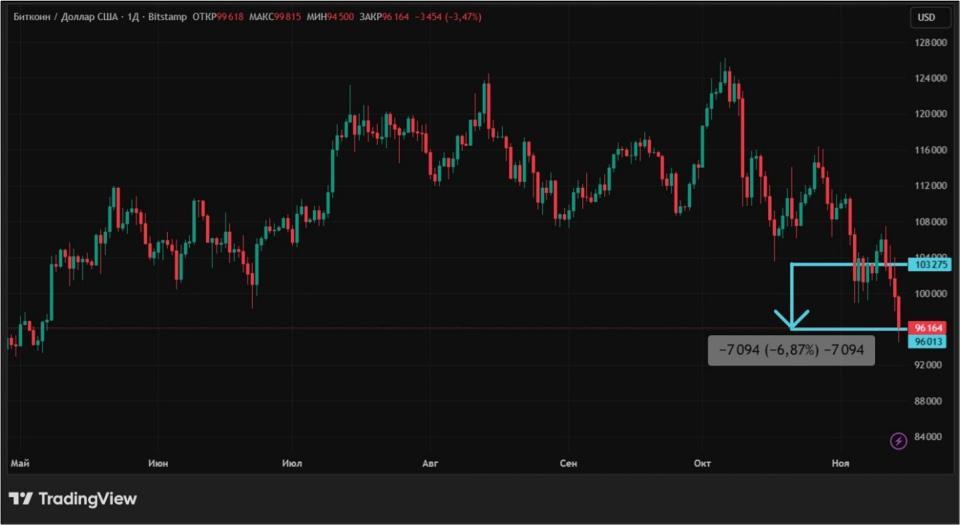Click the 112000 mark on price scale
This screenshot has height=525, width=960.
pos(930,186)
